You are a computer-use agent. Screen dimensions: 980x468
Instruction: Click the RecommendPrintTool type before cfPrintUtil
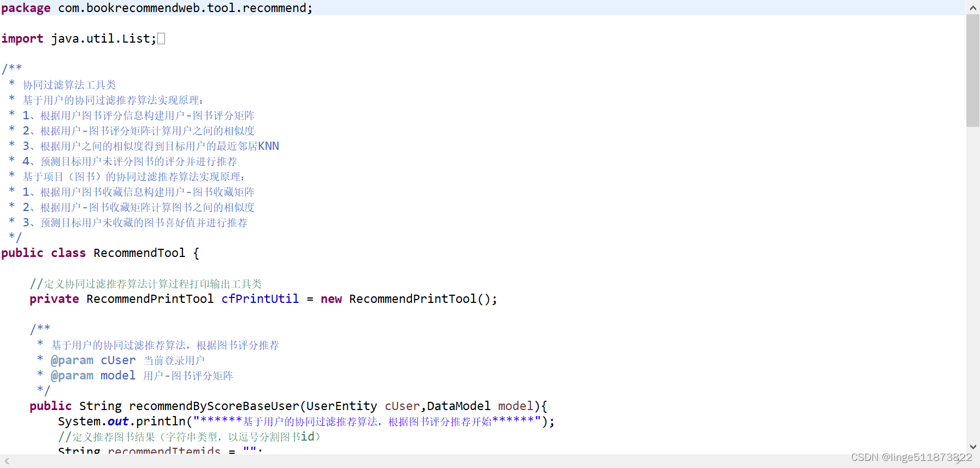coord(150,299)
